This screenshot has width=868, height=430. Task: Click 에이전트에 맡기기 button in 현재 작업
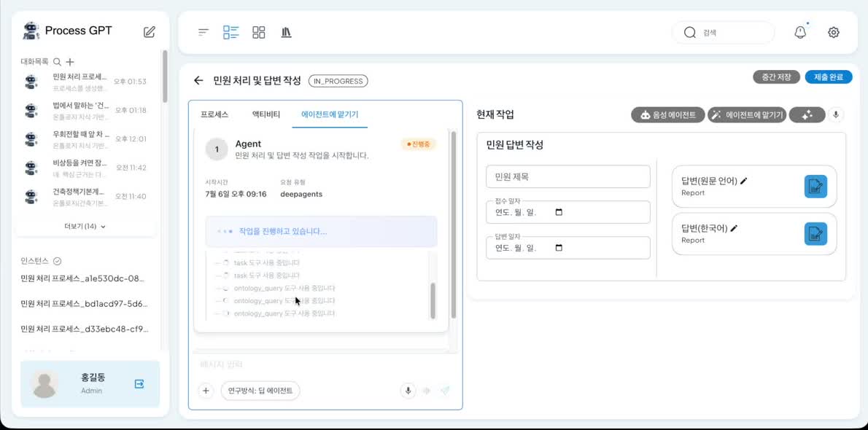click(x=747, y=114)
